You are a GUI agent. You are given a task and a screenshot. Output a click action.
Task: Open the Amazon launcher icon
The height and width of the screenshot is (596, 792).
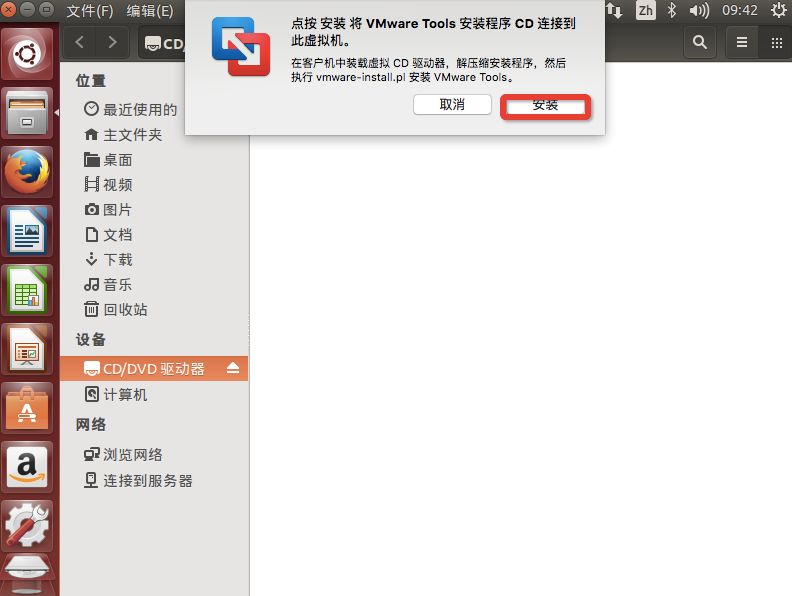tap(27, 467)
